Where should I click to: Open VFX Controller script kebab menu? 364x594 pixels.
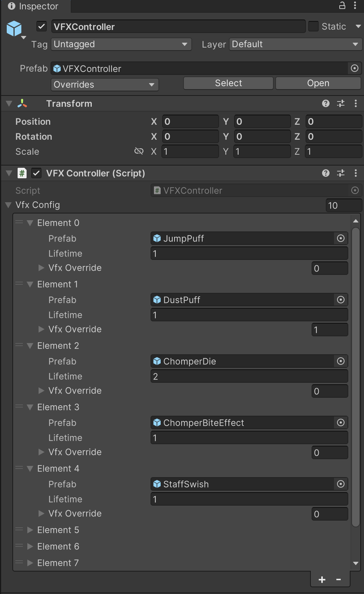(x=355, y=173)
